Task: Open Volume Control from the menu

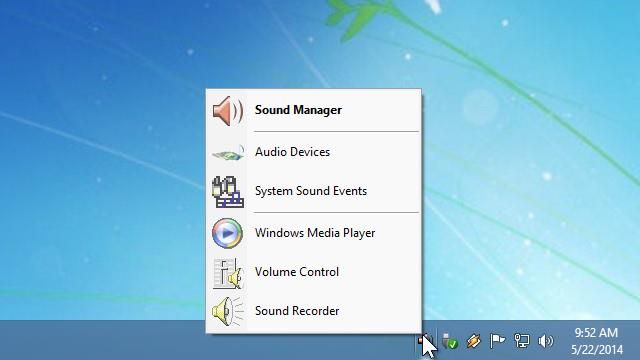Action: point(313,272)
